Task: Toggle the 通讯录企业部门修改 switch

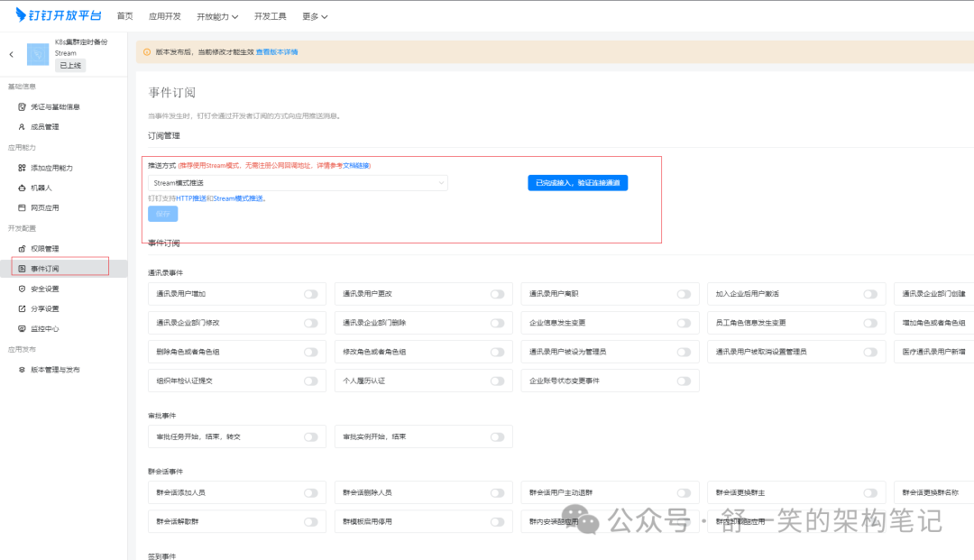Action: [x=310, y=323]
